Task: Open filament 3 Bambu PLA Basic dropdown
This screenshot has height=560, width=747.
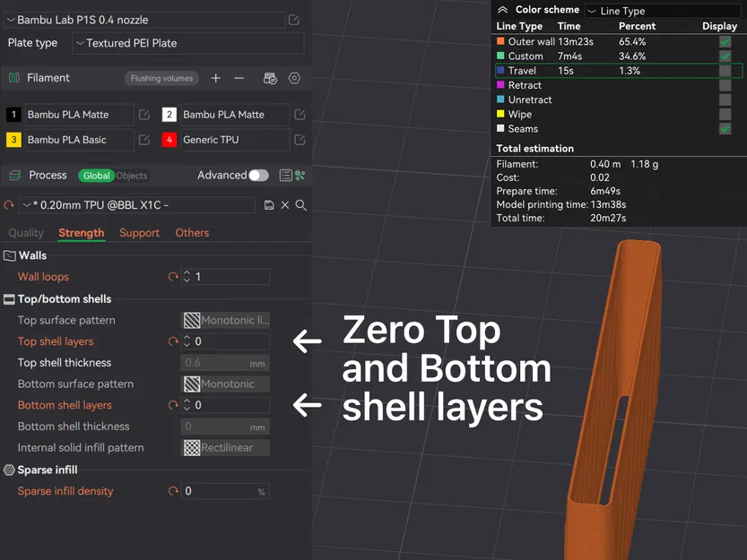Action: pos(79,140)
